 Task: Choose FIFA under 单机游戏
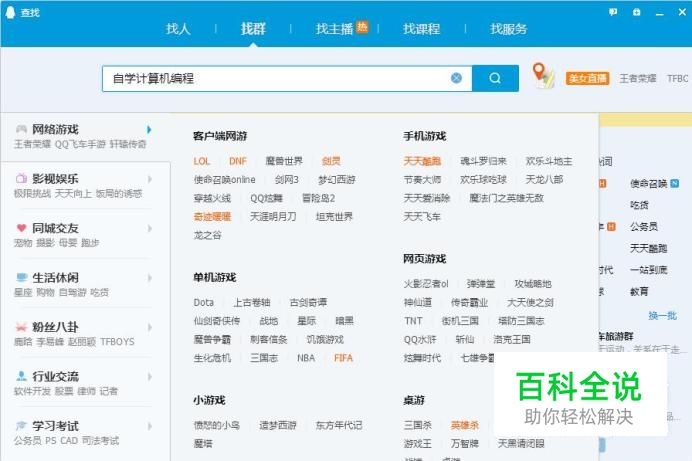point(343,358)
